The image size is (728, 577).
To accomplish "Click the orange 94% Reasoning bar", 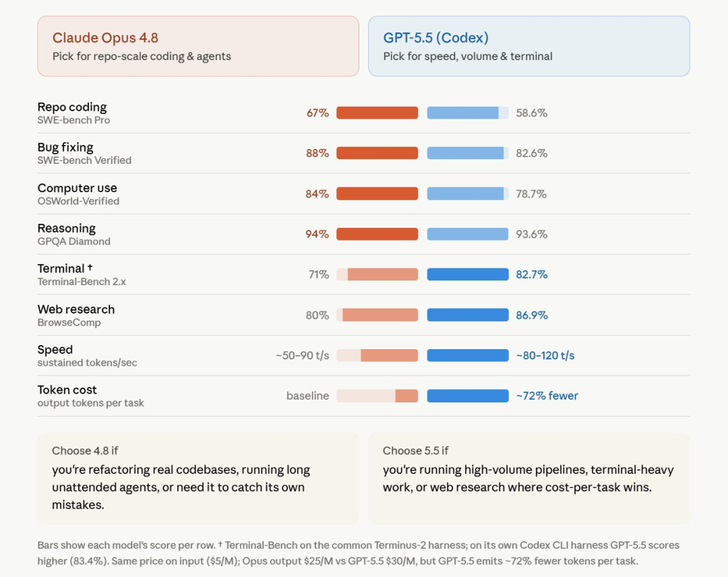I will 377,234.
